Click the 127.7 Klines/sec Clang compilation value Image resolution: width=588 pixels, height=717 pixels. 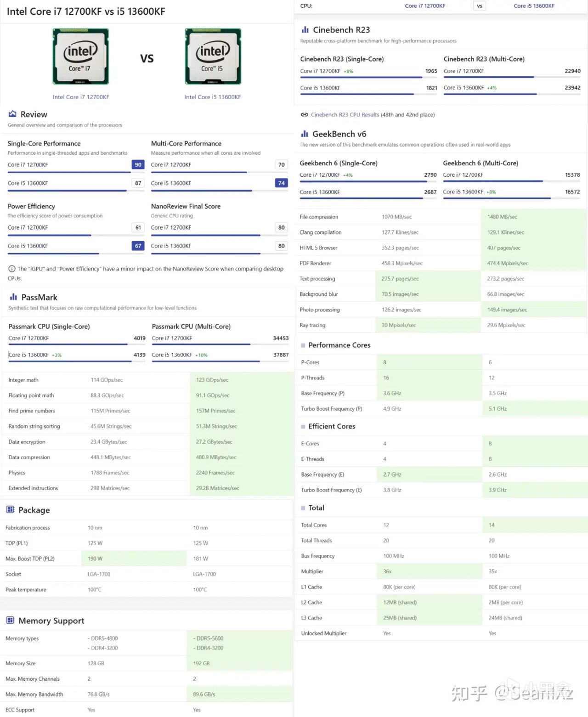pos(400,232)
